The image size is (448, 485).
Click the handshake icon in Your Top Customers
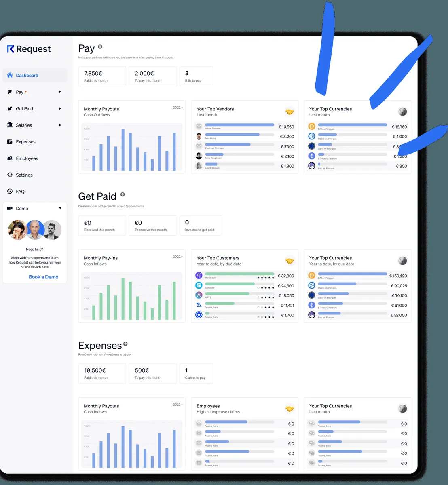290,261
